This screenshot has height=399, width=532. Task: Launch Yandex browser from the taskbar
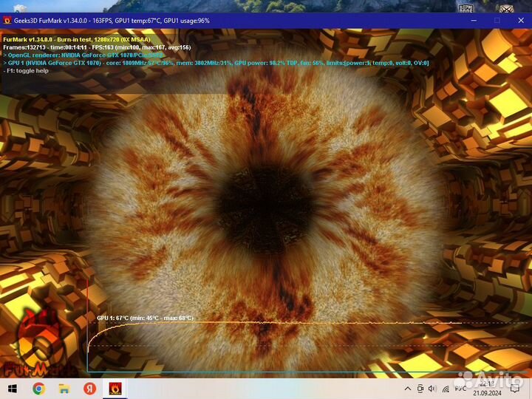[x=90, y=388]
